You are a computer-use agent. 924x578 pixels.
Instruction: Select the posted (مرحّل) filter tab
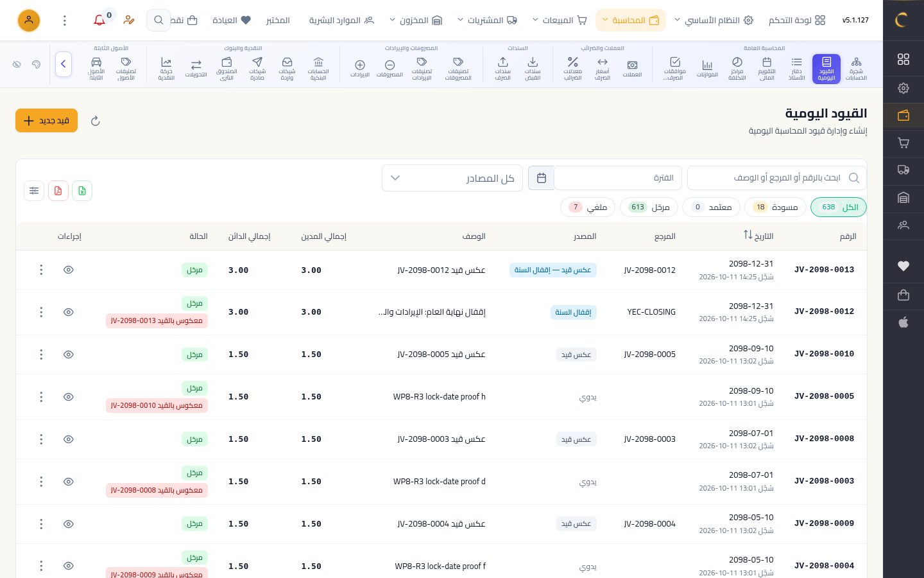649,207
